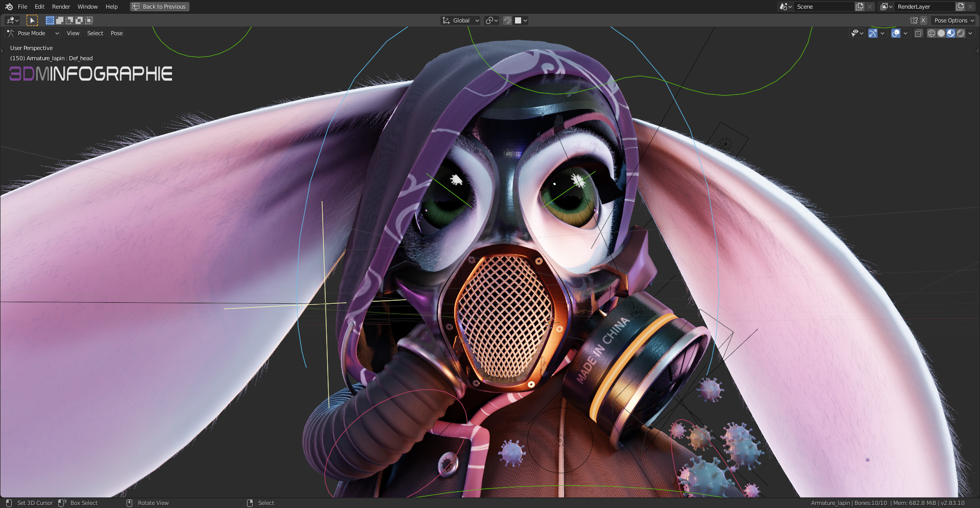Screen dimensions: 980x508
Task: Open the Pose Options dropdown
Action: pos(953,20)
